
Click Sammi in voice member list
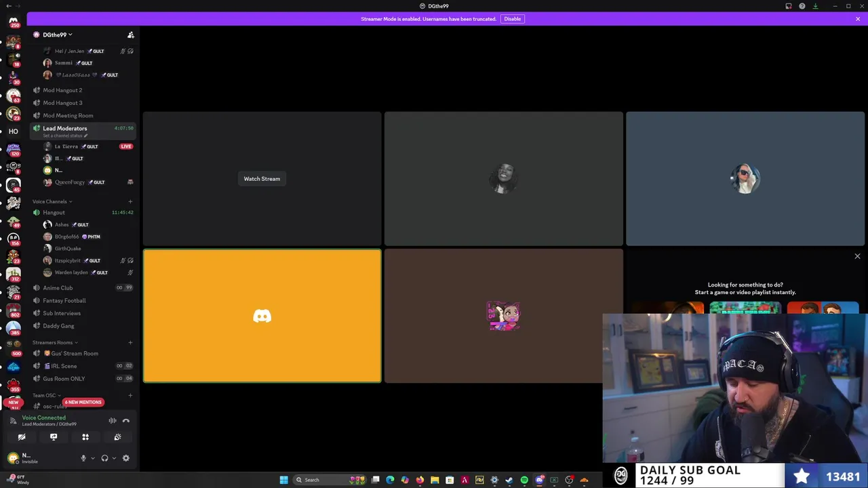(87, 63)
